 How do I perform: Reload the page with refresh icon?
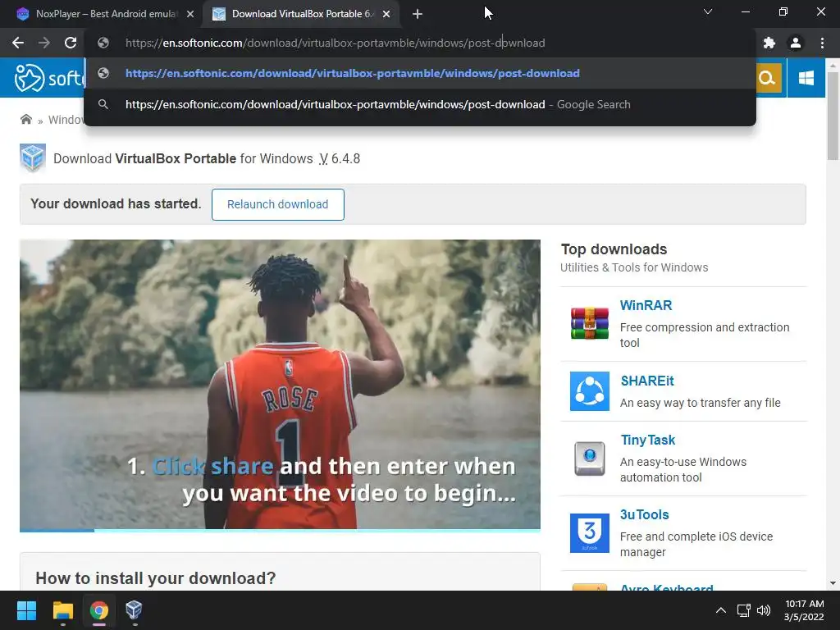point(71,43)
